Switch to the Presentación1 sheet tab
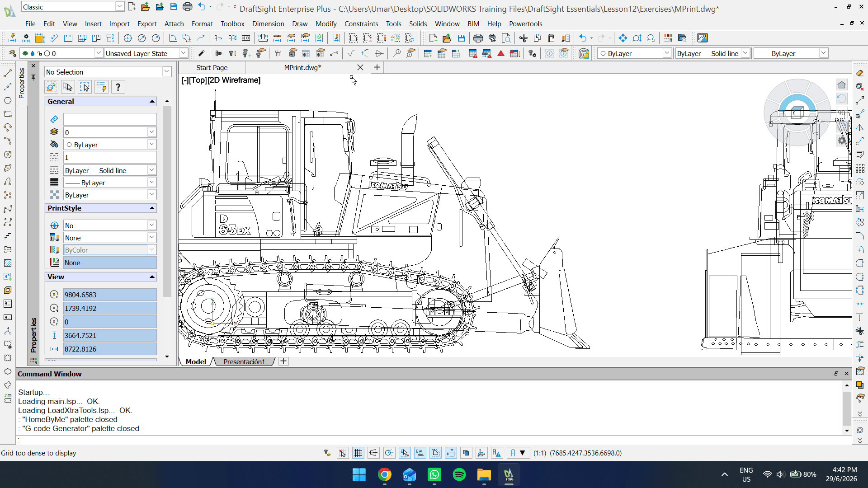 click(x=244, y=361)
